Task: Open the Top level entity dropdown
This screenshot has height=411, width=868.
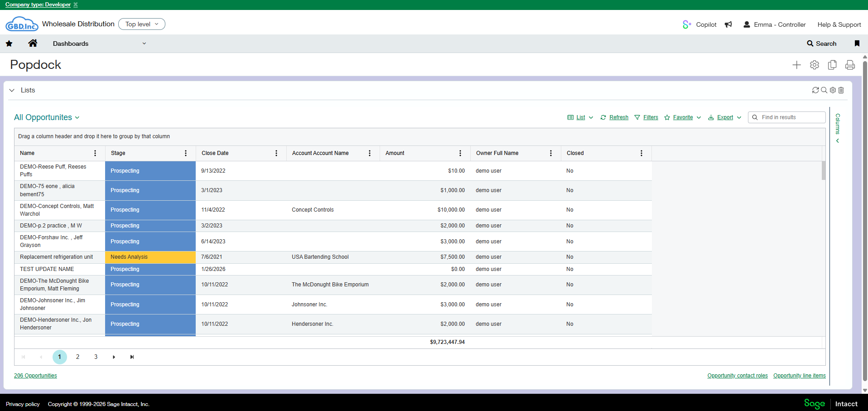Action: coord(141,24)
